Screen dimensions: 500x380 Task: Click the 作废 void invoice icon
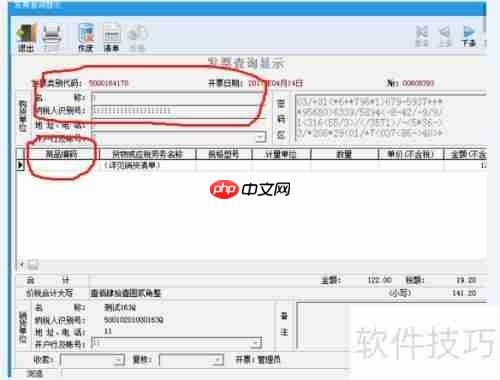pyautogui.click(x=86, y=37)
